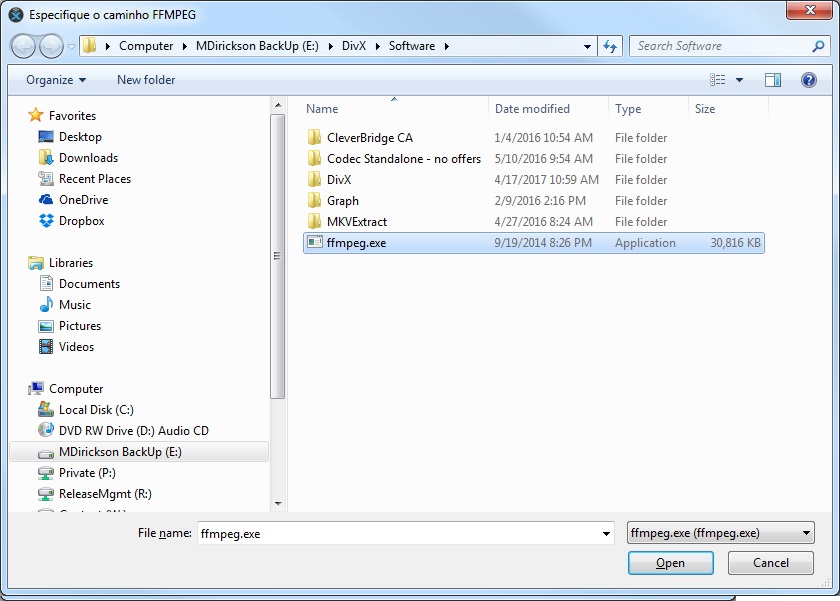
Task: Click the DVD RW Drive (D:) icon
Action: click(x=46, y=431)
